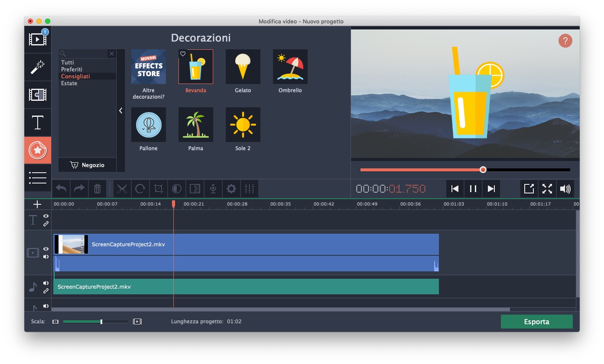Collapse the decorations category panel

(120, 111)
